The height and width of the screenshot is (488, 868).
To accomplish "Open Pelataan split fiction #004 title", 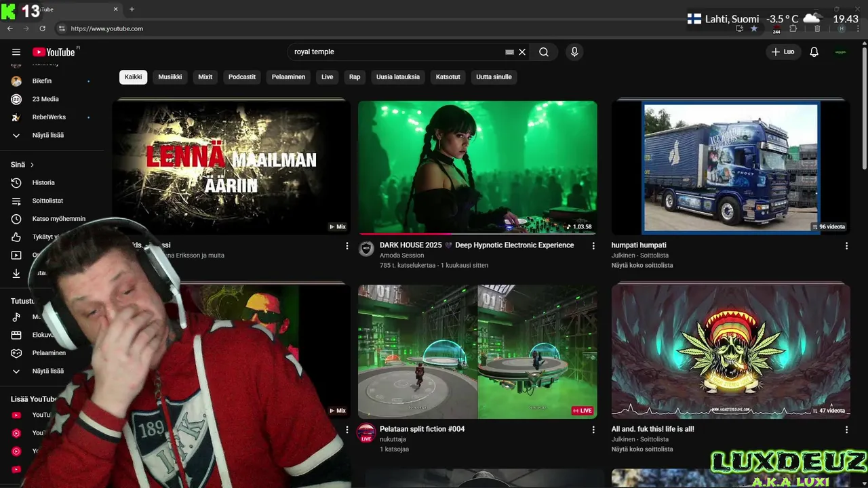I will [x=422, y=429].
